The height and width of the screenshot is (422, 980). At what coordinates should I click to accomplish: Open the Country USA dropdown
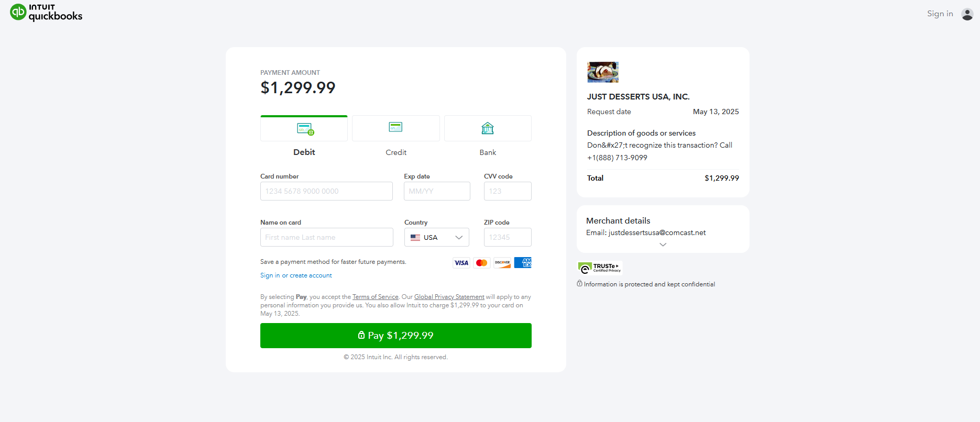pyautogui.click(x=436, y=237)
